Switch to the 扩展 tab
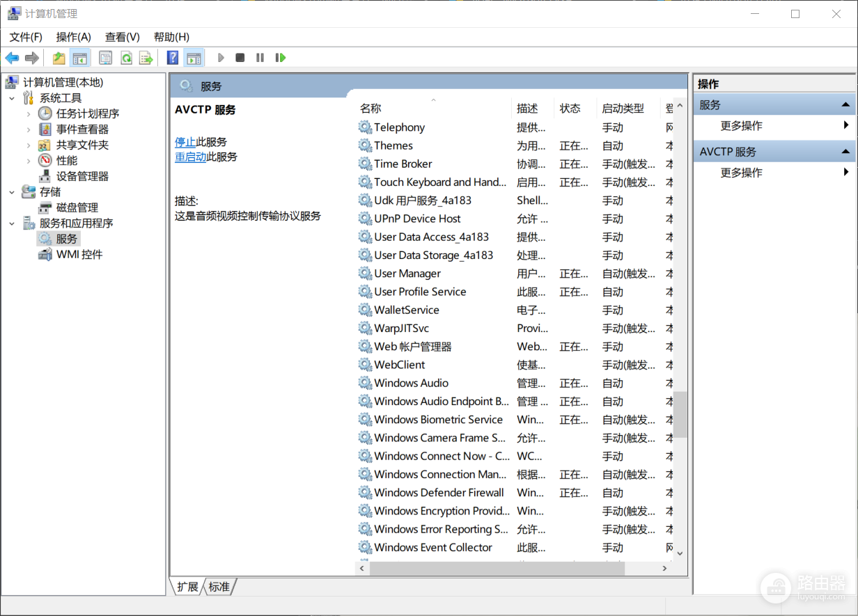The width and height of the screenshot is (858, 616). pos(187,587)
